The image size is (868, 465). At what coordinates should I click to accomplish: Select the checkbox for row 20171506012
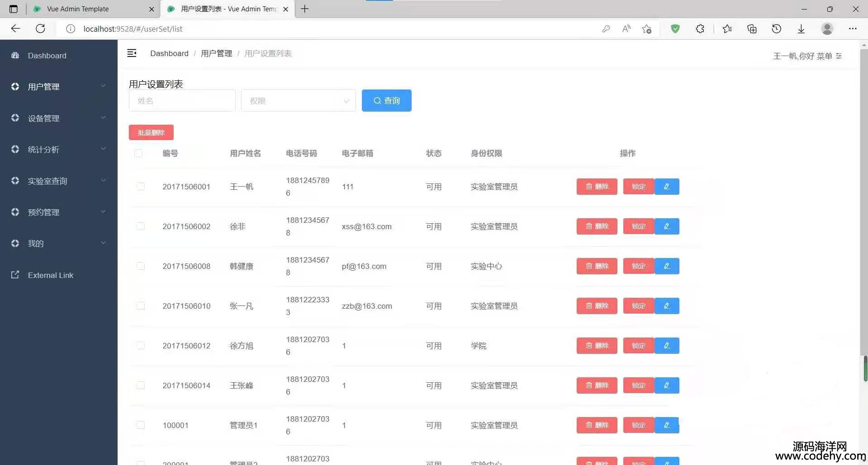[x=141, y=345]
